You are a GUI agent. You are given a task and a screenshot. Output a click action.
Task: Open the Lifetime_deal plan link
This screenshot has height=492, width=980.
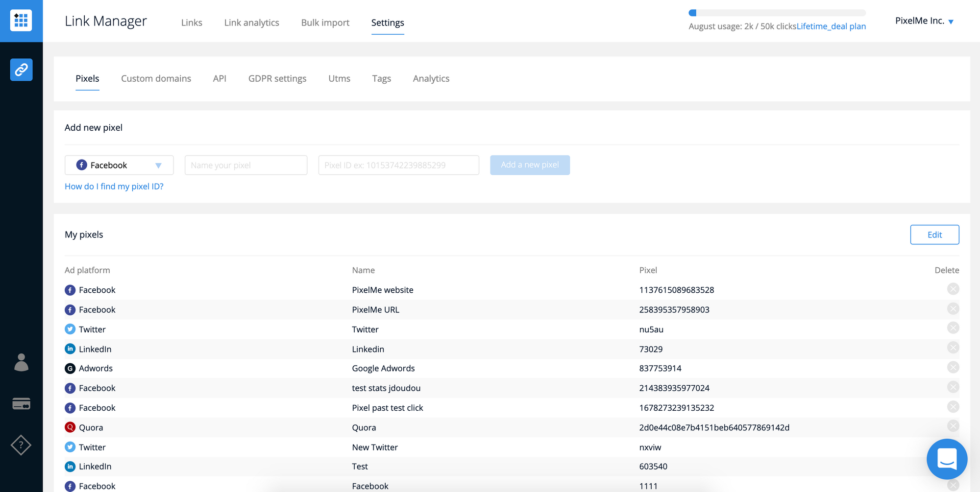[831, 26]
